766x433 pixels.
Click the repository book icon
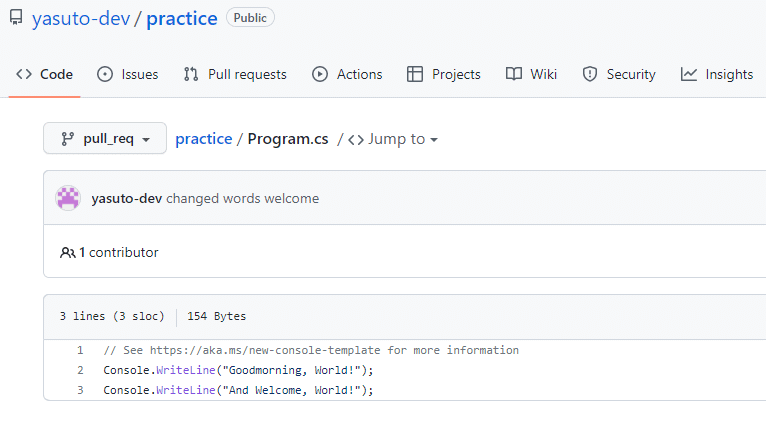tap(16, 18)
